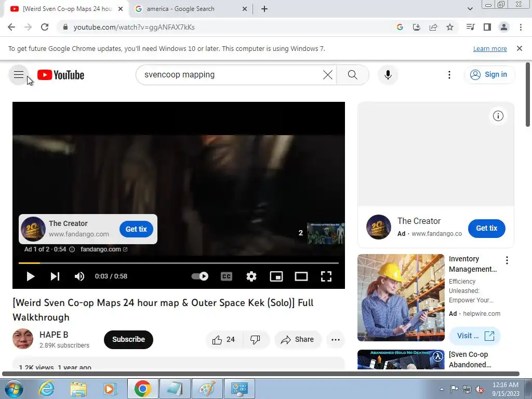Screen dimensions: 532x399
Task: Switch to theater mode
Action: click(301, 276)
